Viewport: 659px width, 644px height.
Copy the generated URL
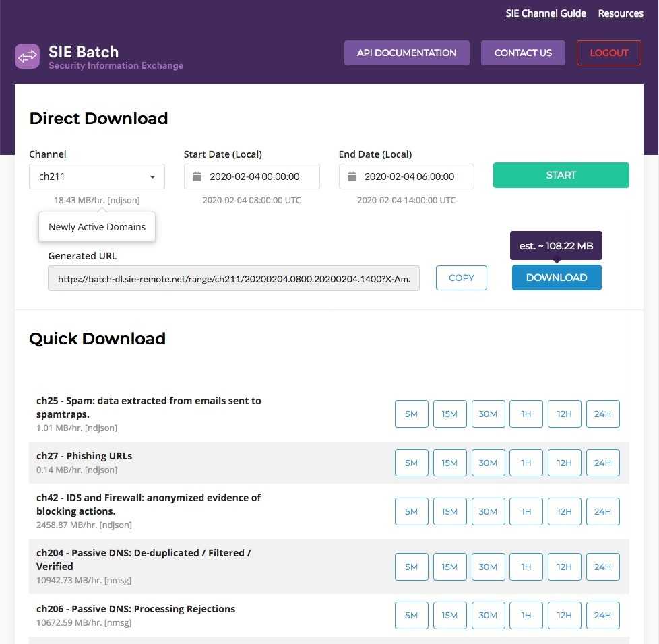pyautogui.click(x=461, y=277)
